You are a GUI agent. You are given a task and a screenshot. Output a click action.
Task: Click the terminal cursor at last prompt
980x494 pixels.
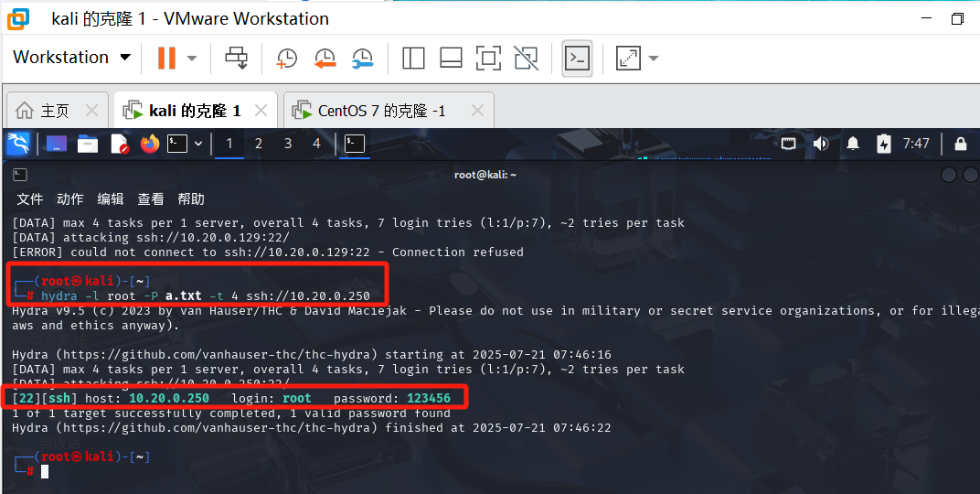coord(45,471)
